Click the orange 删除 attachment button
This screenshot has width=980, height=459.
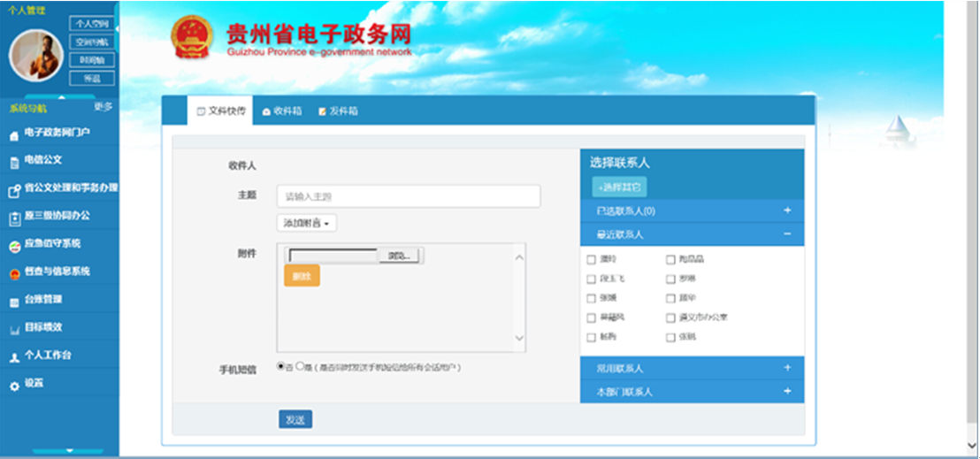[302, 276]
